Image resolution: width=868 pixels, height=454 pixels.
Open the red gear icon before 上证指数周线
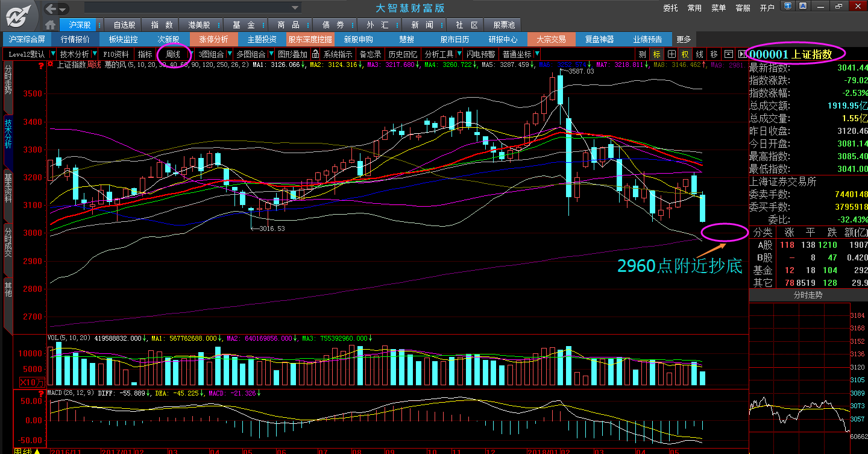[x=51, y=65]
